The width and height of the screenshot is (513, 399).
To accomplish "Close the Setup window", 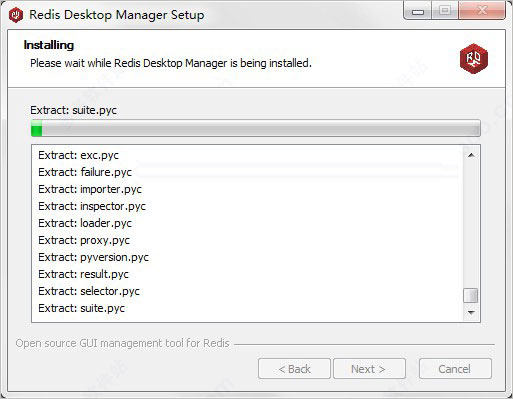I will coord(482,11).
